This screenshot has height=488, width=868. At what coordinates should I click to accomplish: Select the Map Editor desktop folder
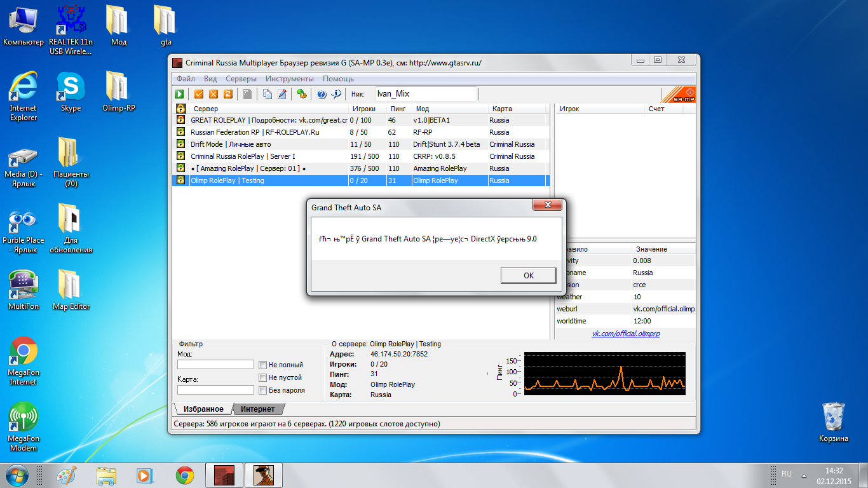click(71, 290)
